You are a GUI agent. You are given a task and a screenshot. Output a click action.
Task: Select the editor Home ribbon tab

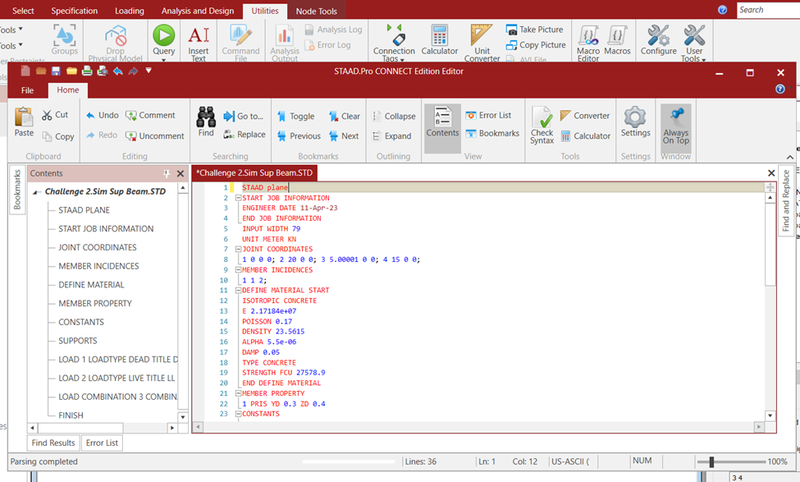(x=68, y=90)
